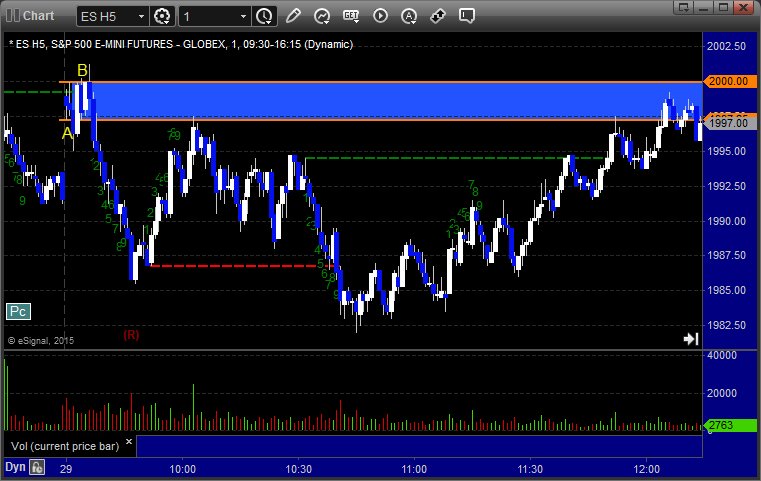Click the 29 date axis label
The height and width of the screenshot is (481, 761).
click(66, 469)
